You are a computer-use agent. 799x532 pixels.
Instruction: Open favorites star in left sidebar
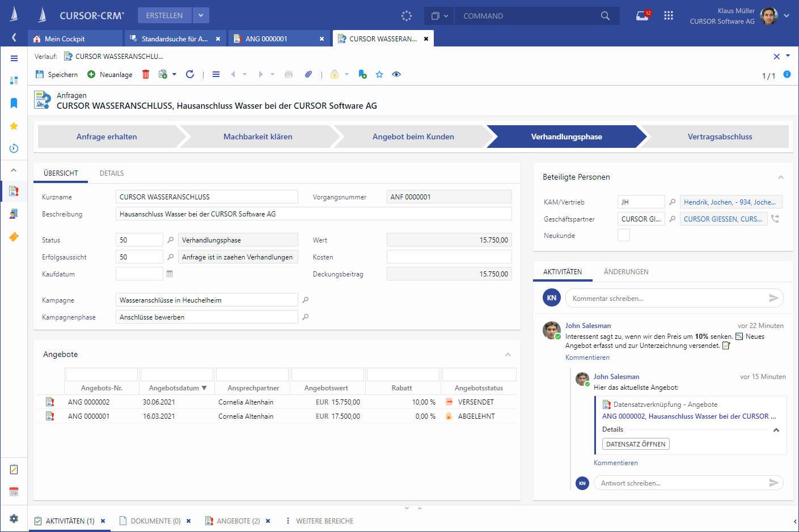(x=14, y=126)
